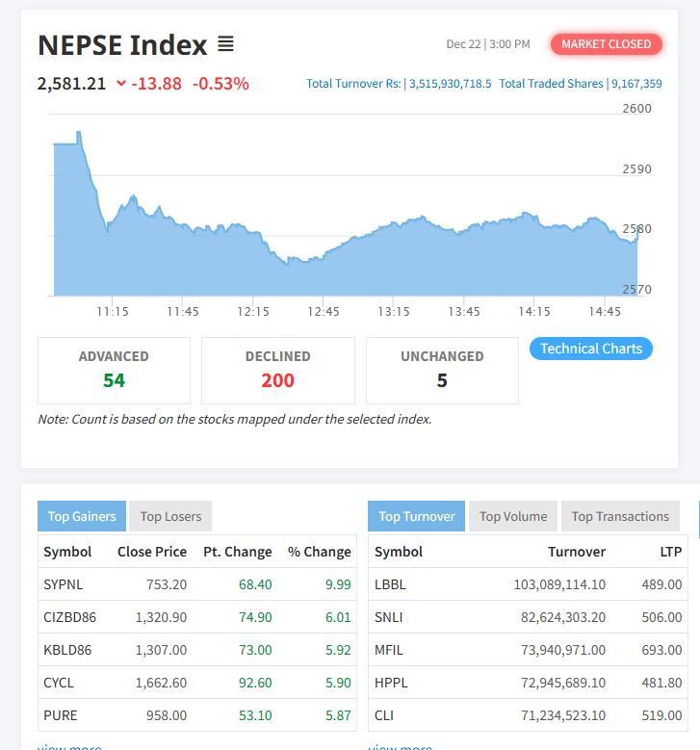Click the chart area near 12:45
Screen dimensions: 700x750
coord(324,274)
